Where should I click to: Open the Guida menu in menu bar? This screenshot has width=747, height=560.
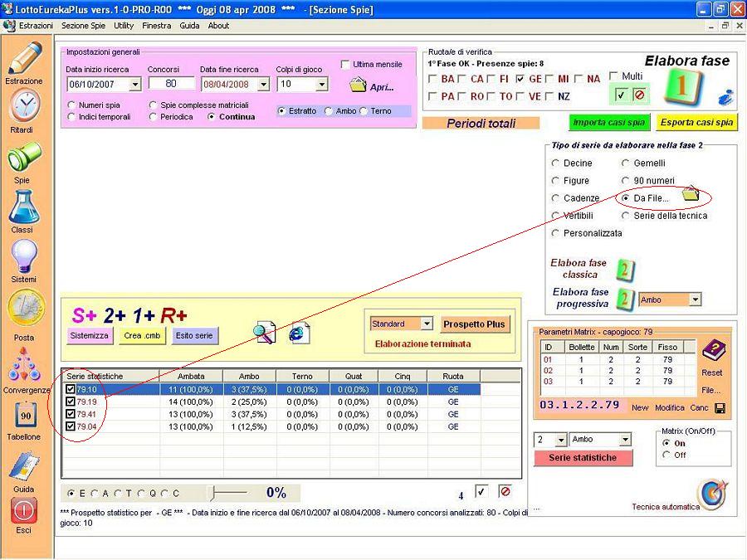[189, 26]
